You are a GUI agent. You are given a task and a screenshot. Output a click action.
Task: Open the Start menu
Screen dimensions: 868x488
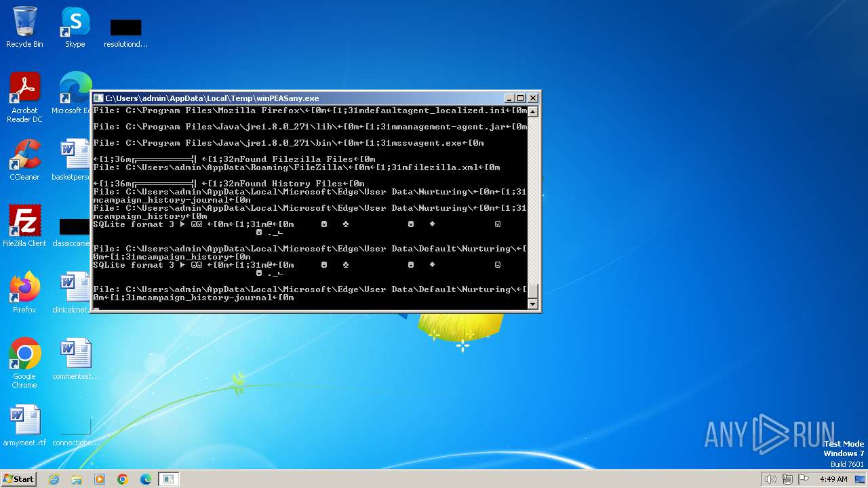coord(18,479)
